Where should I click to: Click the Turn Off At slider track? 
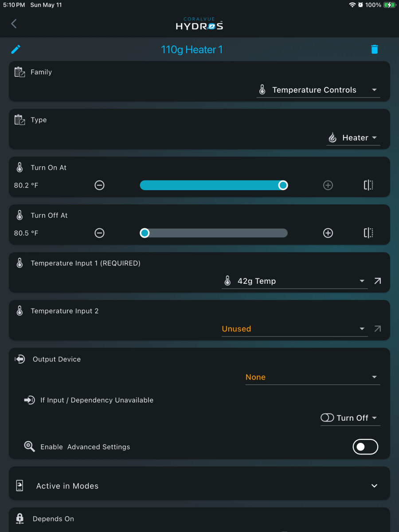point(214,233)
